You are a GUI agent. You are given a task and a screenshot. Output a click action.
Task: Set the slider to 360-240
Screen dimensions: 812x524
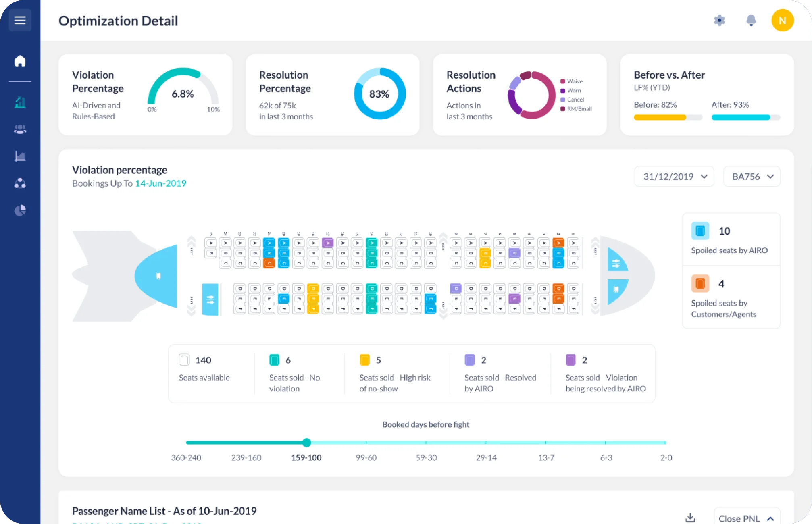186,458
